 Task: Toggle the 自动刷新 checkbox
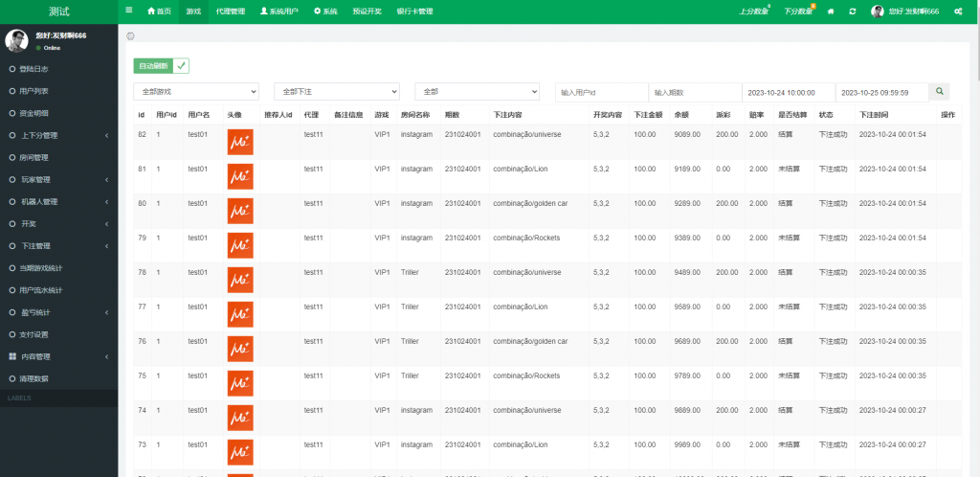tap(181, 66)
